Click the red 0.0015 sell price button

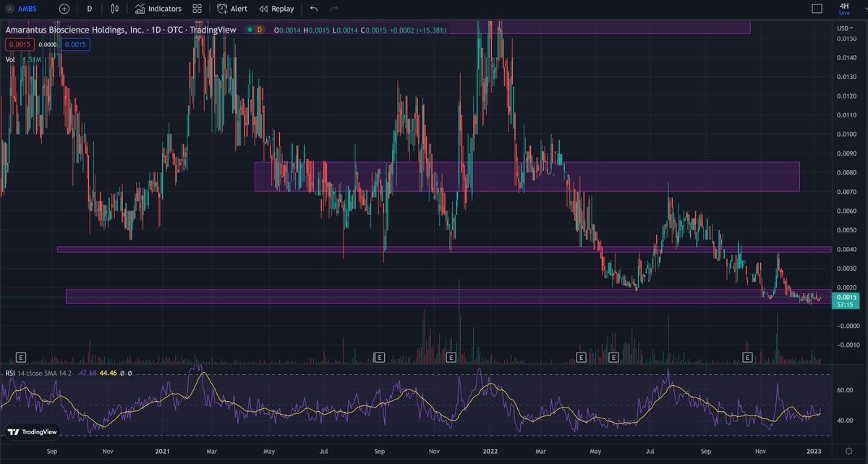(x=20, y=45)
